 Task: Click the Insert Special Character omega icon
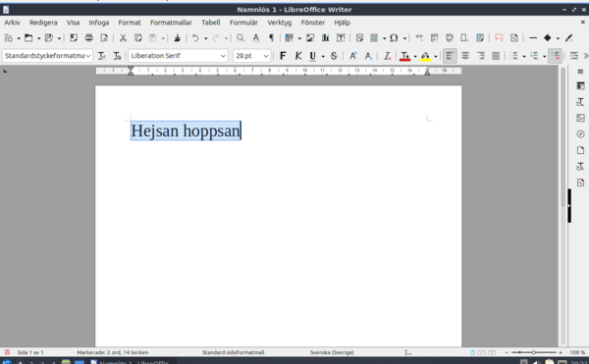tap(394, 38)
